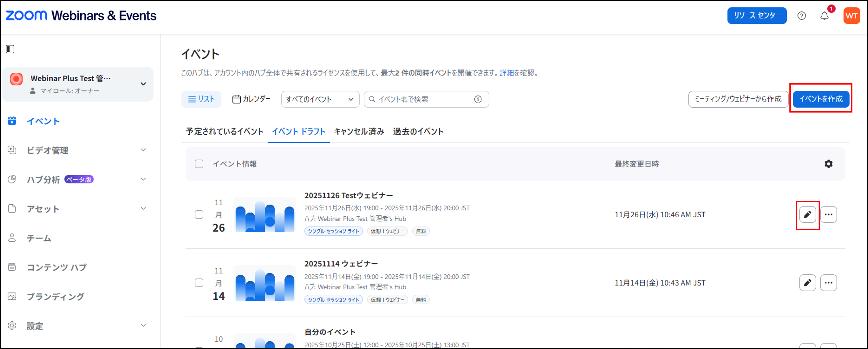
Task: Expand the Webinar Plus Test hub selector
Action: [143, 84]
